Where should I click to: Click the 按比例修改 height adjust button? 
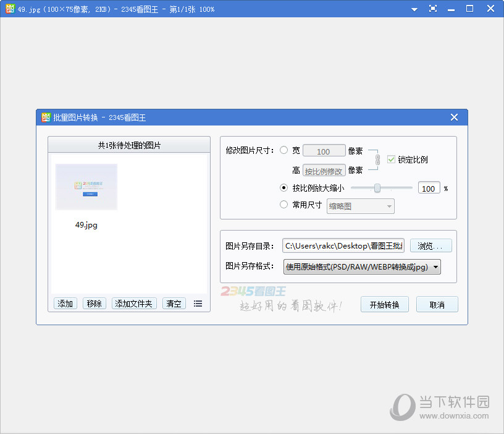pyautogui.click(x=324, y=170)
